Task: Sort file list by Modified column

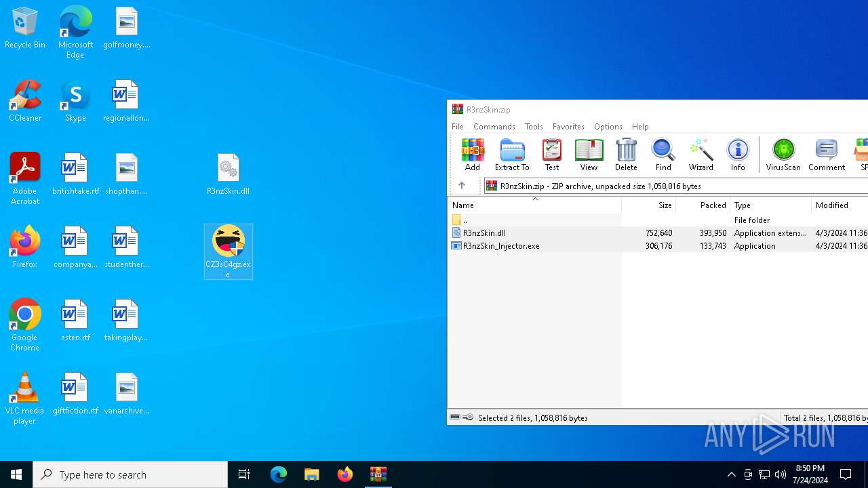Action: pyautogui.click(x=840, y=205)
